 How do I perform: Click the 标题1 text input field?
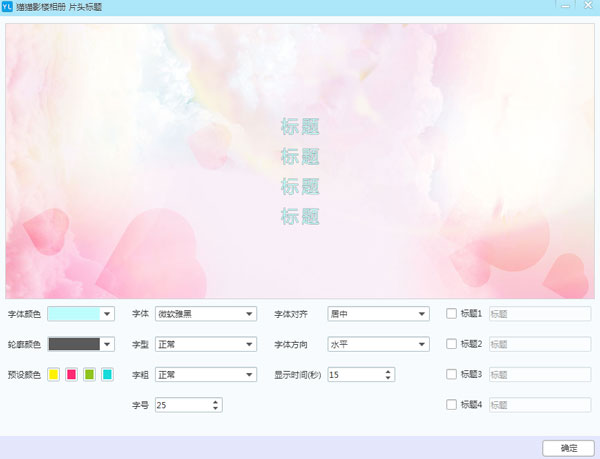click(539, 313)
